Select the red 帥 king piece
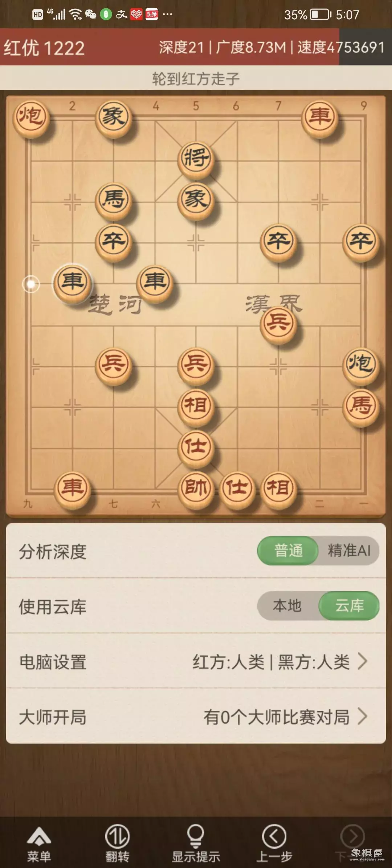This screenshot has width=392, height=868. click(196, 488)
